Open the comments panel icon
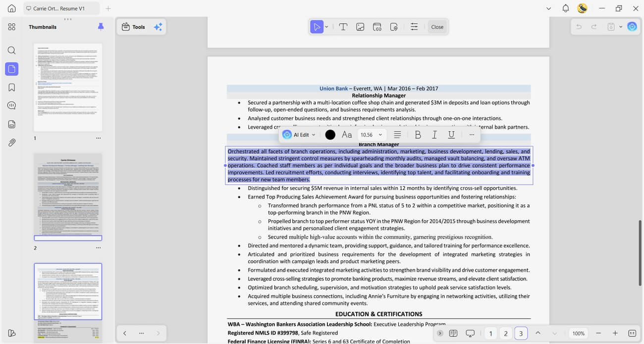 click(x=12, y=105)
